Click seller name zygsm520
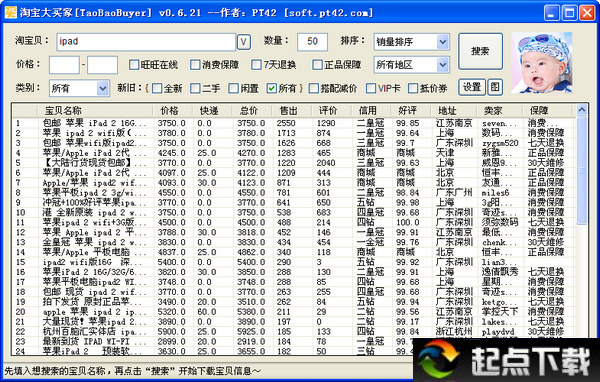Viewport: 600px width, 382px height. 500,143
